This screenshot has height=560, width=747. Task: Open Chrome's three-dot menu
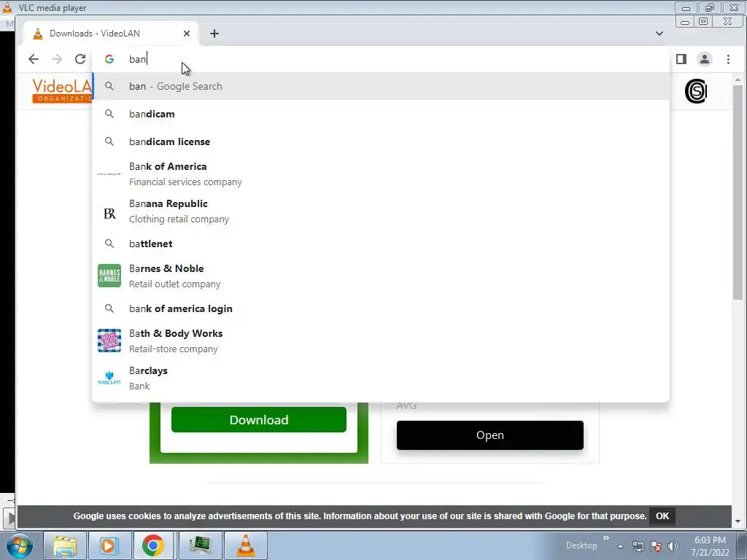pyautogui.click(x=729, y=59)
